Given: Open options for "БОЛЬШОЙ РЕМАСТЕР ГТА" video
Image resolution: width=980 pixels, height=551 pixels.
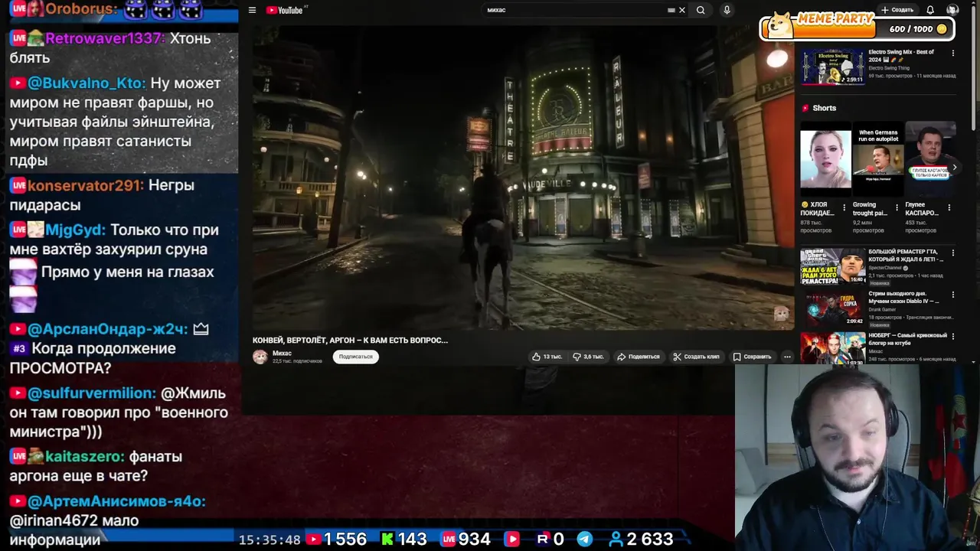Looking at the screenshot, I should [x=952, y=253].
